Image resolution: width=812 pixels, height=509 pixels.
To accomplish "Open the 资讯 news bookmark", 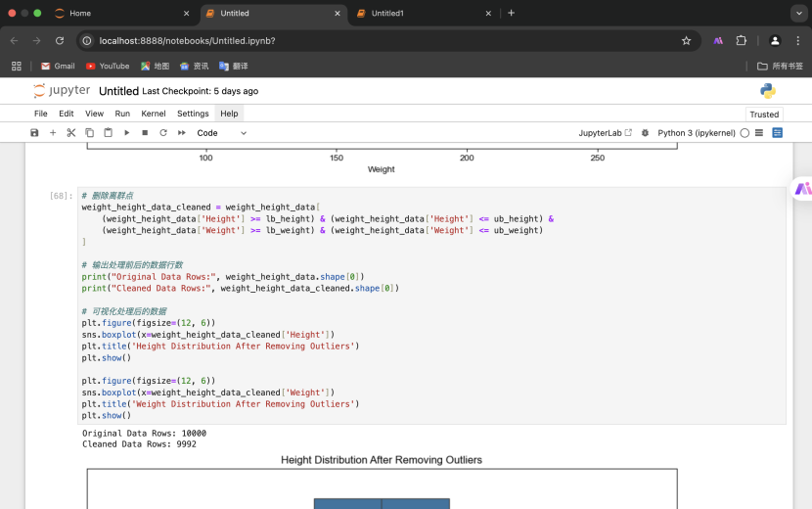I will pyautogui.click(x=195, y=66).
